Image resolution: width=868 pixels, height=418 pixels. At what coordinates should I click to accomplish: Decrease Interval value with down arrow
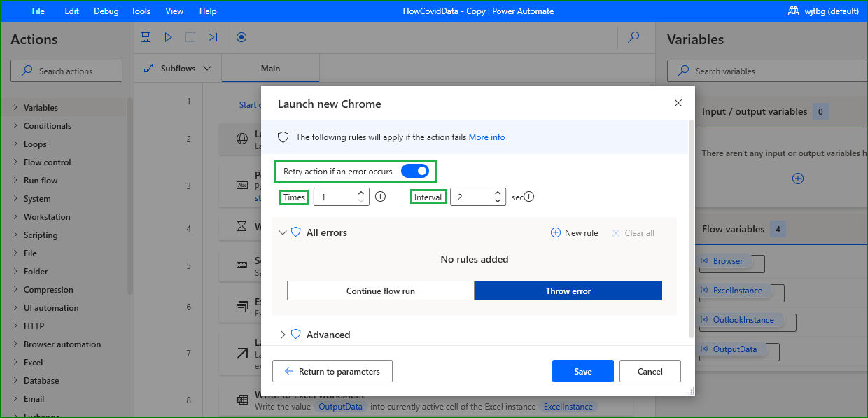point(497,201)
